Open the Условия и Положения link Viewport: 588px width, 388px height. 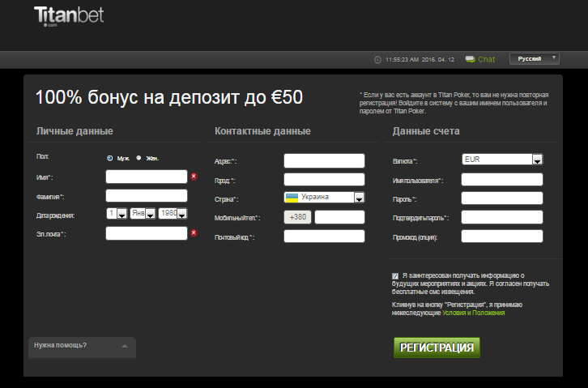tap(473, 313)
